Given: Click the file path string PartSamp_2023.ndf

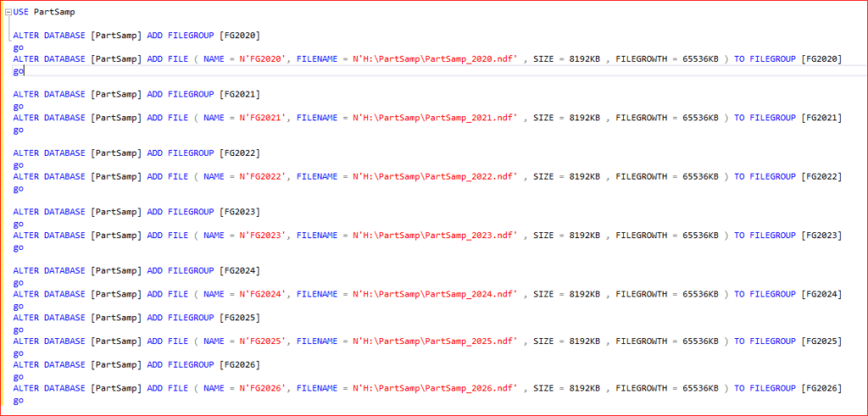Looking at the screenshot, I should (x=435, y=235).
